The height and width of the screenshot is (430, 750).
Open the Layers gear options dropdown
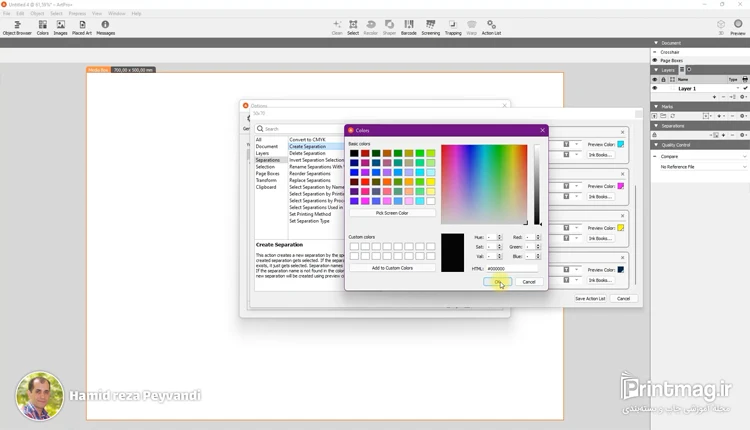click(743, 97)
